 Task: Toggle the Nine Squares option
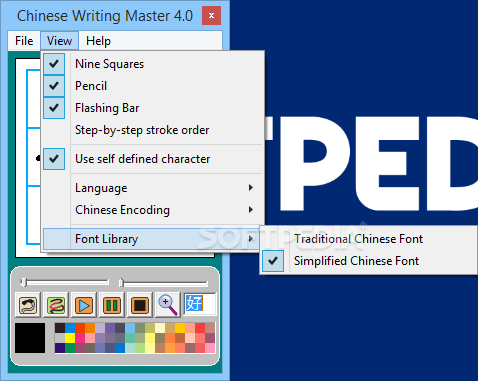153,64
